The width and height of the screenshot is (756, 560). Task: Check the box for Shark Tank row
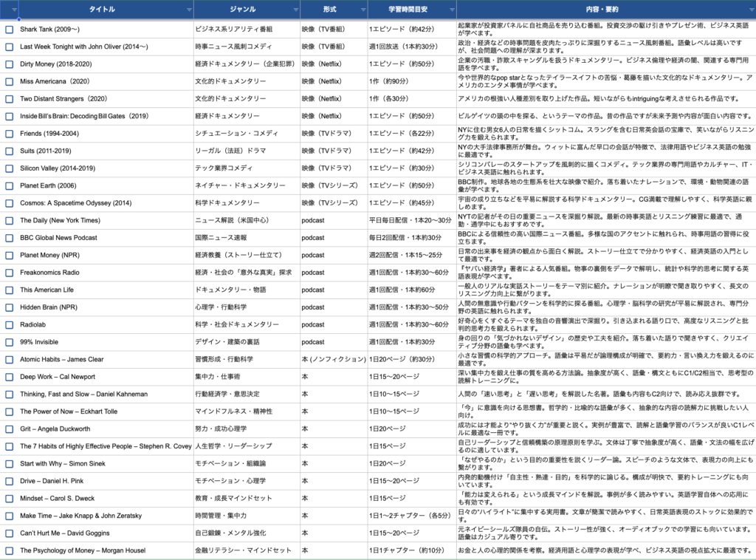(x=10, y=30)
